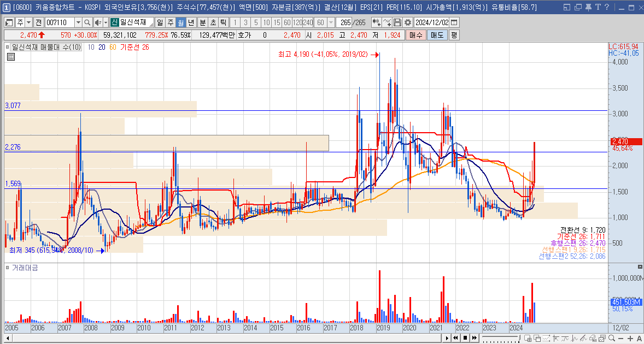Viewport: 644px width, 344px height.
Task: Click the play button in bottom toolbar
Action: 448,338
